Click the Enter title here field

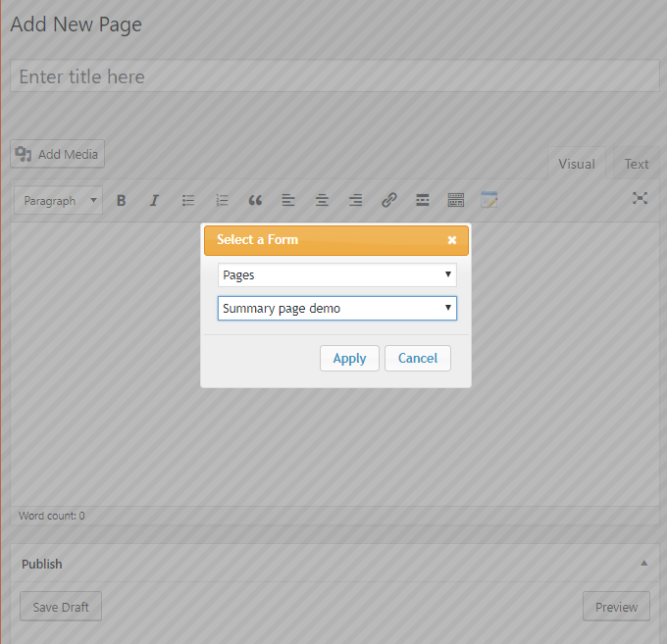point(334,76)
